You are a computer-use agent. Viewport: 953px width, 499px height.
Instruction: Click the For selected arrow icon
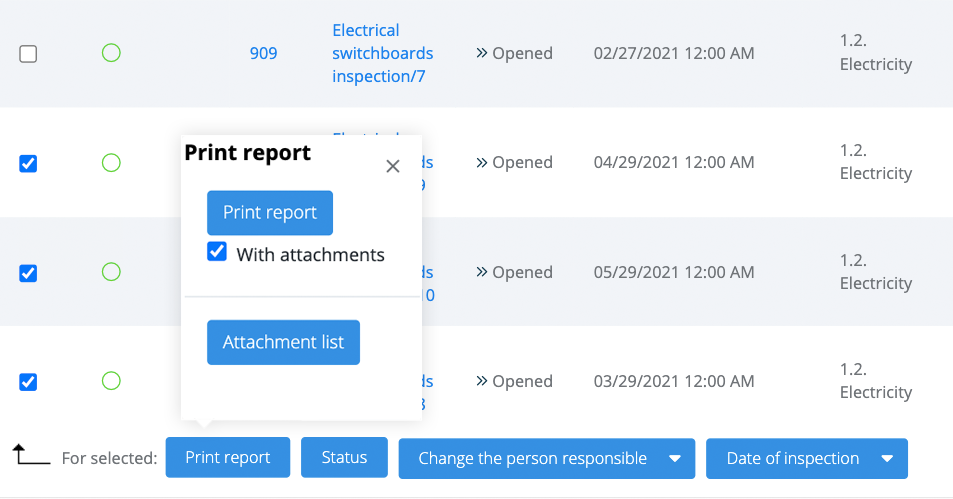31,454
